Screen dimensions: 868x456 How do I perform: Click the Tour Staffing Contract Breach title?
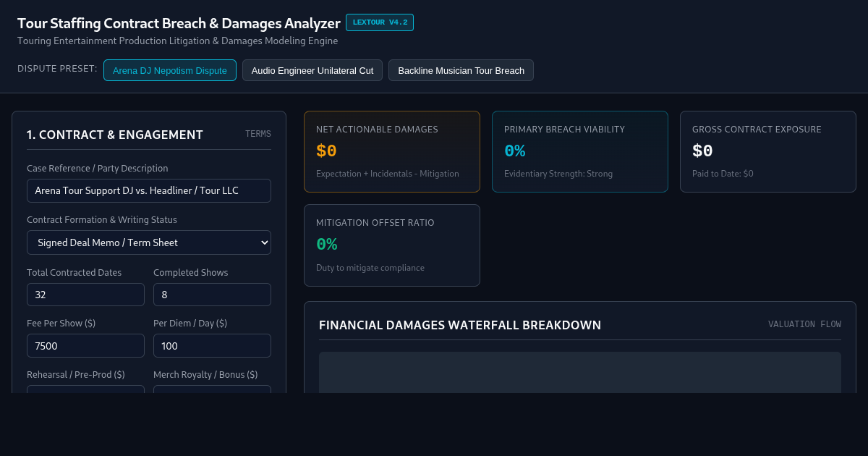(179, 23)
